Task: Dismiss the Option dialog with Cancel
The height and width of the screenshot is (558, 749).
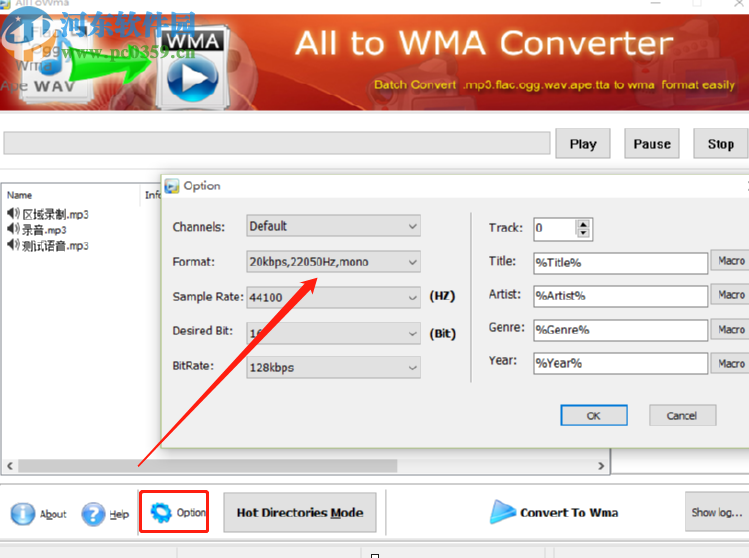Action: tap(682, 416)
